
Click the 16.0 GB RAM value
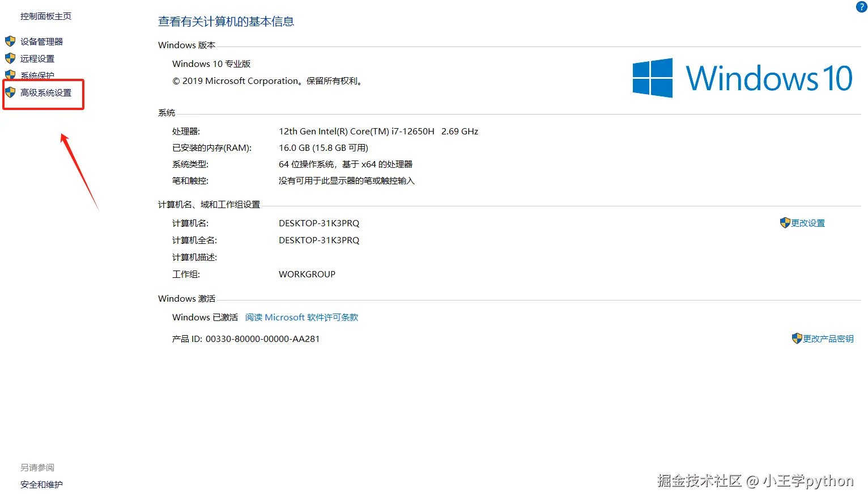324,147
